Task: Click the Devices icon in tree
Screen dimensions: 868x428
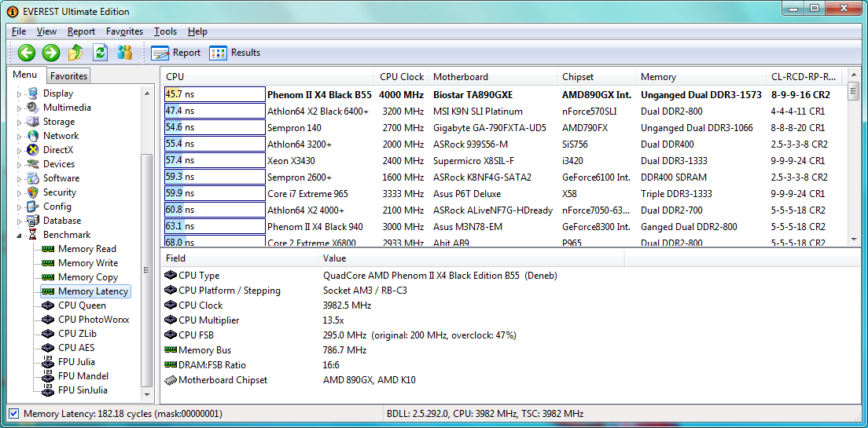Action: pos(33,163)
